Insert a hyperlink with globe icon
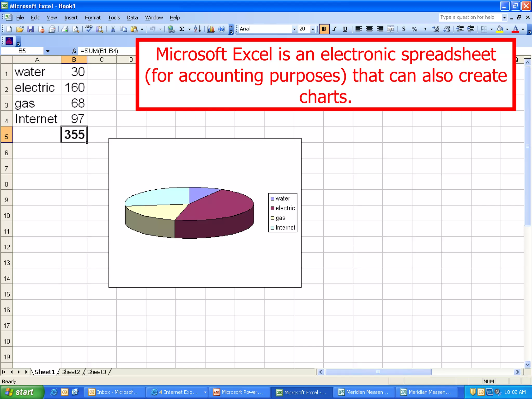532x399 pixels. pos(171,29)
